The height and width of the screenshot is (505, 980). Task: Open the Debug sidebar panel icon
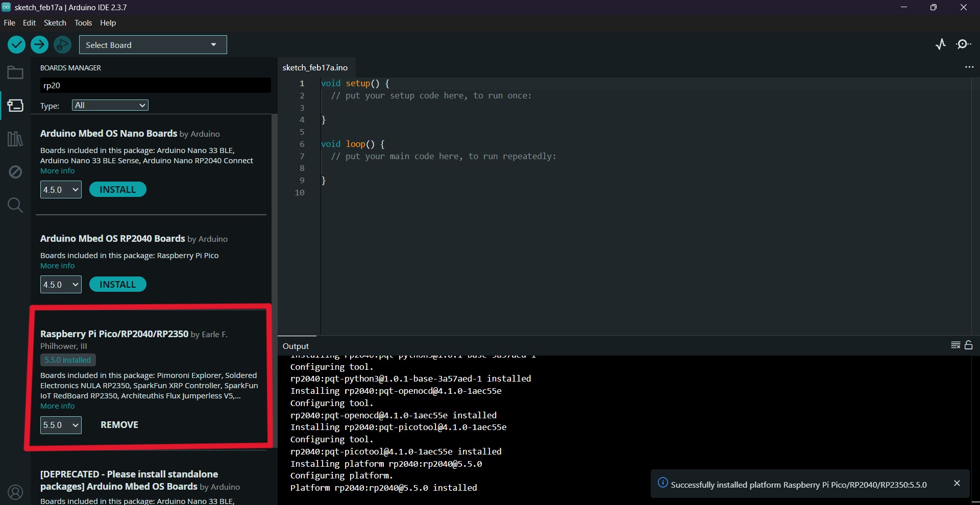point(15,172)
